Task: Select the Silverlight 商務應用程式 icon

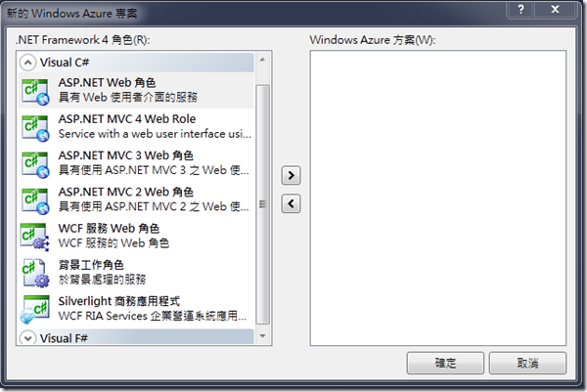Action: pos(34,310)
